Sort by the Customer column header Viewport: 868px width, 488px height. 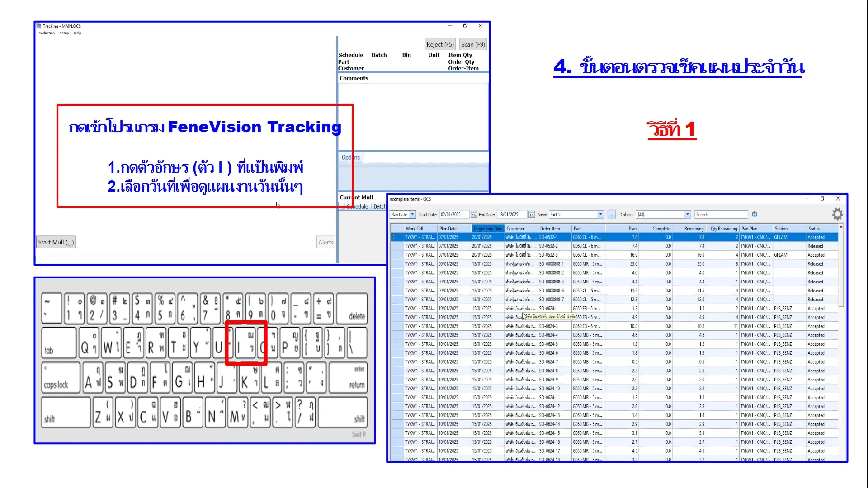521,229
